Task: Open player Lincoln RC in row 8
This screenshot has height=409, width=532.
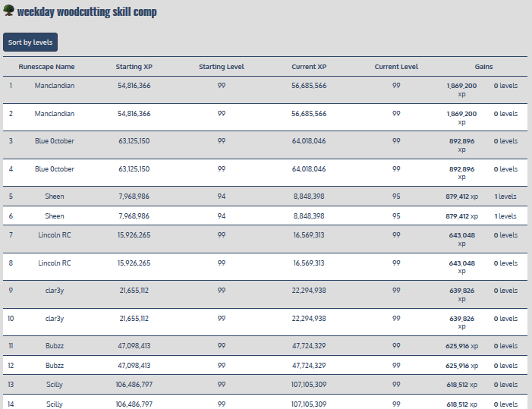Action: pos(55,263)
